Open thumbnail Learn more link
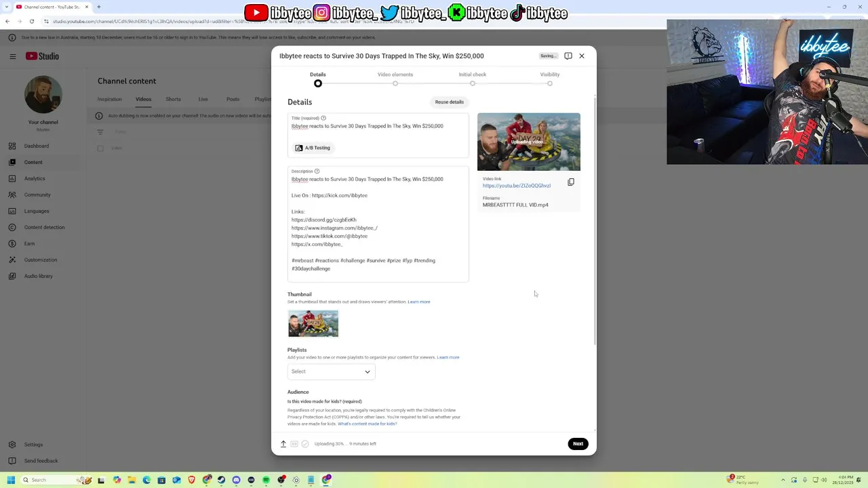The height and width of the screenshot is (488, 868). pos(419,302)
